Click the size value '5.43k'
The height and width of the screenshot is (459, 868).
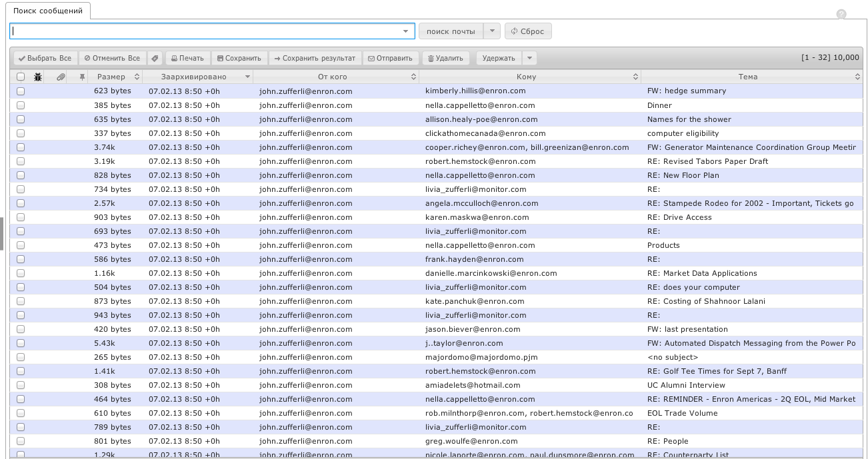105,343
